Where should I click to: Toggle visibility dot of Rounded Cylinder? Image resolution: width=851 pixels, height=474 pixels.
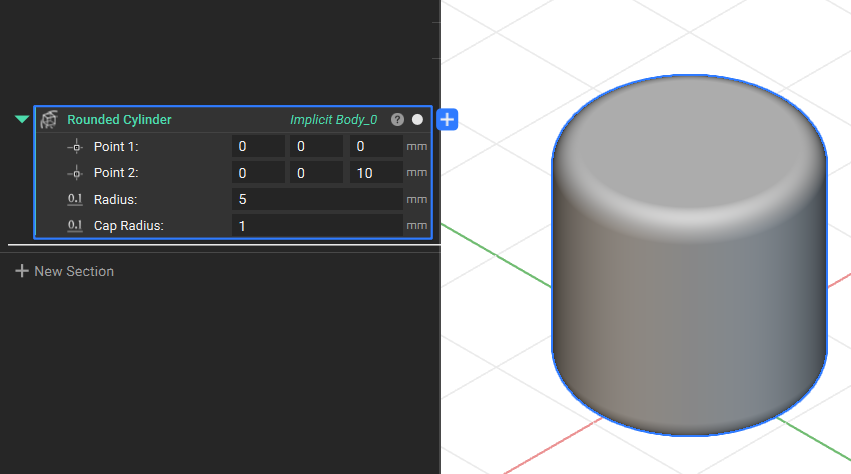pos(417,119)
